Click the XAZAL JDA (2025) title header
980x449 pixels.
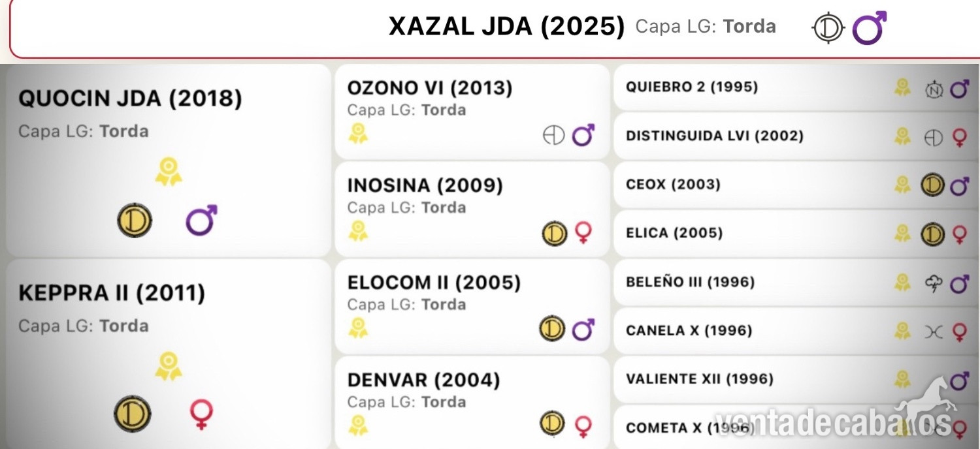pyautogui.click(x=507, y=27)
